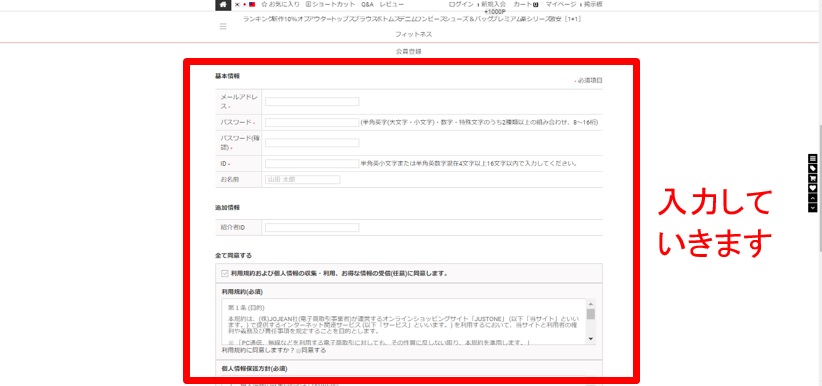Switch to the Korean flag language
The image size is (822, 386).
[x=237, y=5]
